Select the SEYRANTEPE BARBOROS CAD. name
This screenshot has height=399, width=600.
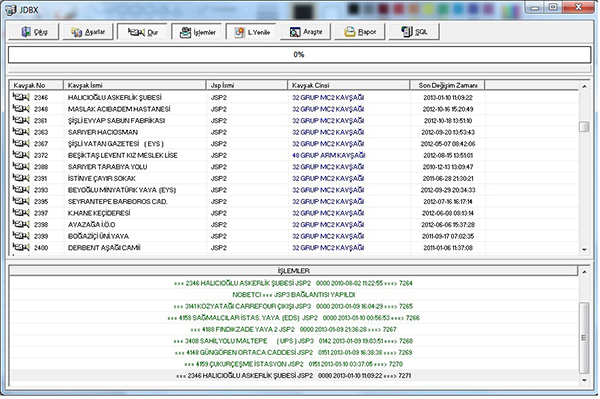[117, 201]
